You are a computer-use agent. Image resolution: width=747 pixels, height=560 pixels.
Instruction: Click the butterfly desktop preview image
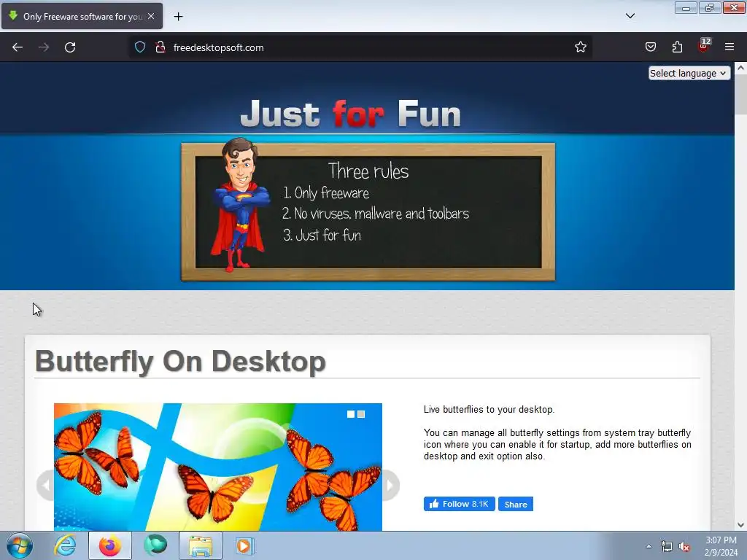tap(217, 467)
